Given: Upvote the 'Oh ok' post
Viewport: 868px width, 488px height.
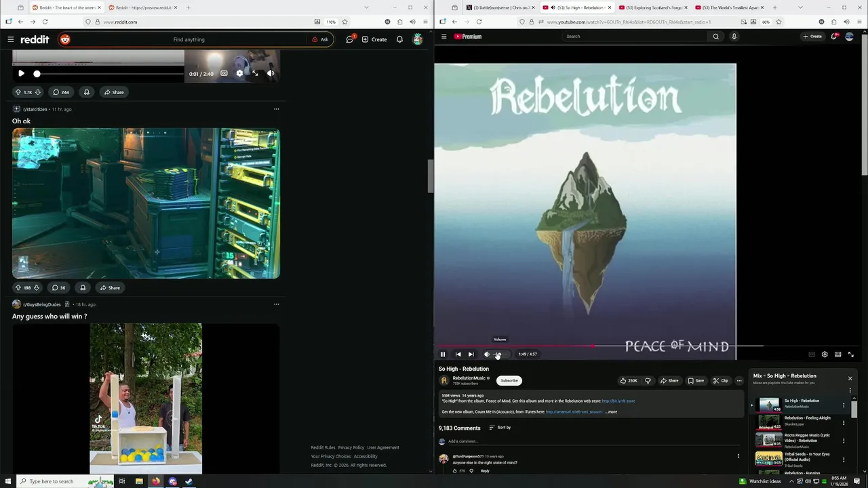Looking at the screenshot, I should pos(18,287).
